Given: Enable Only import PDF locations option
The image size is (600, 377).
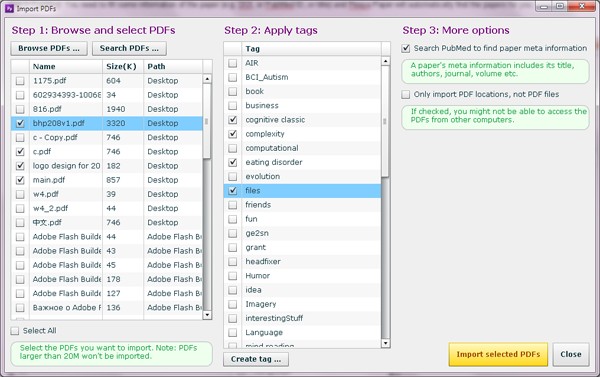Looking at the screenshot, I should click(406, 94).
